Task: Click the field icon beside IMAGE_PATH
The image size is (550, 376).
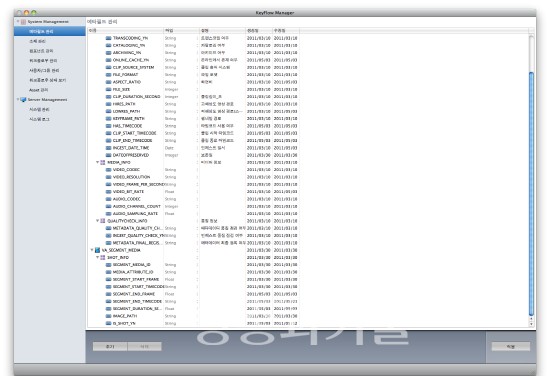Action: coord(109,316)
